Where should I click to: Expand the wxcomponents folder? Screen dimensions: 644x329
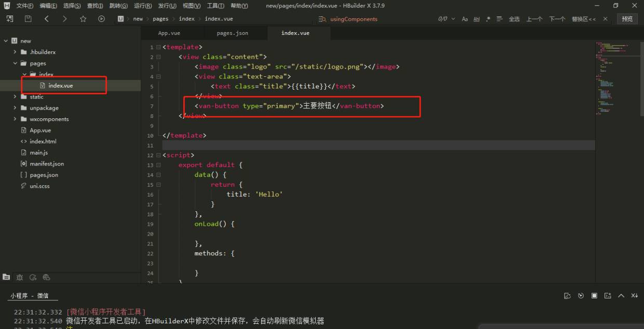[x=16, y=119]
